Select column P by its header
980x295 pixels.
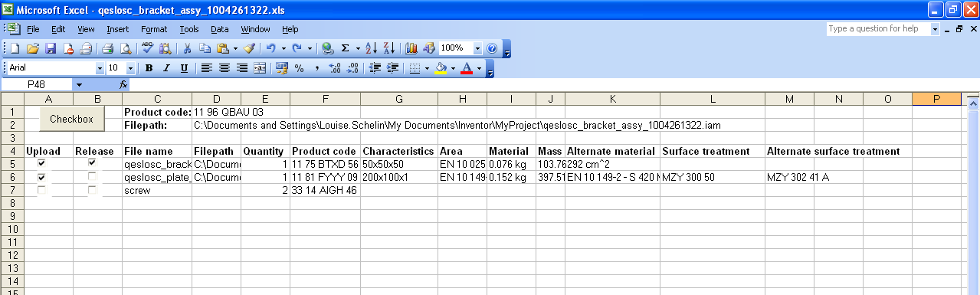[936, 99]
